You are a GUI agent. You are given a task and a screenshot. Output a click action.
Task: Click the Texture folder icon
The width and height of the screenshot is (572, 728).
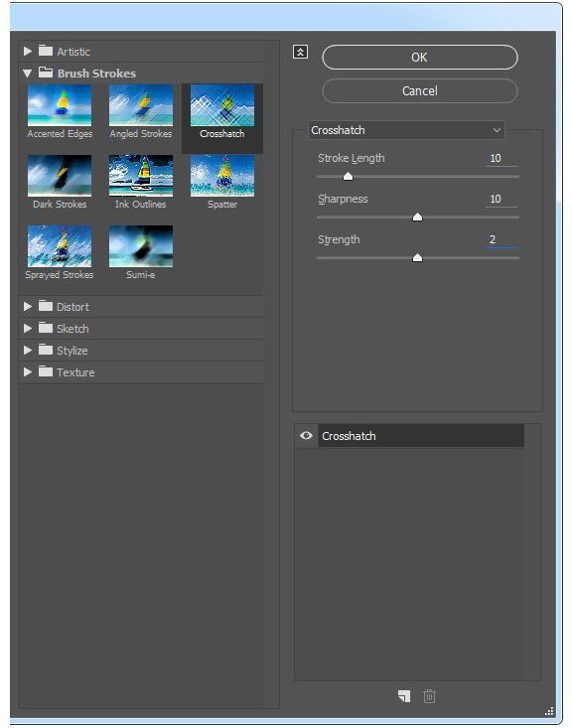point(46,371)
